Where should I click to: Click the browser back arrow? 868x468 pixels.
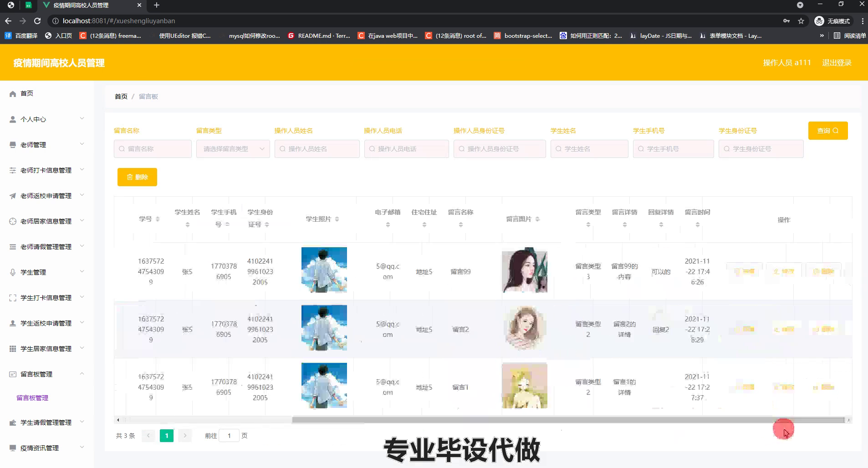[x=8, y=21]
